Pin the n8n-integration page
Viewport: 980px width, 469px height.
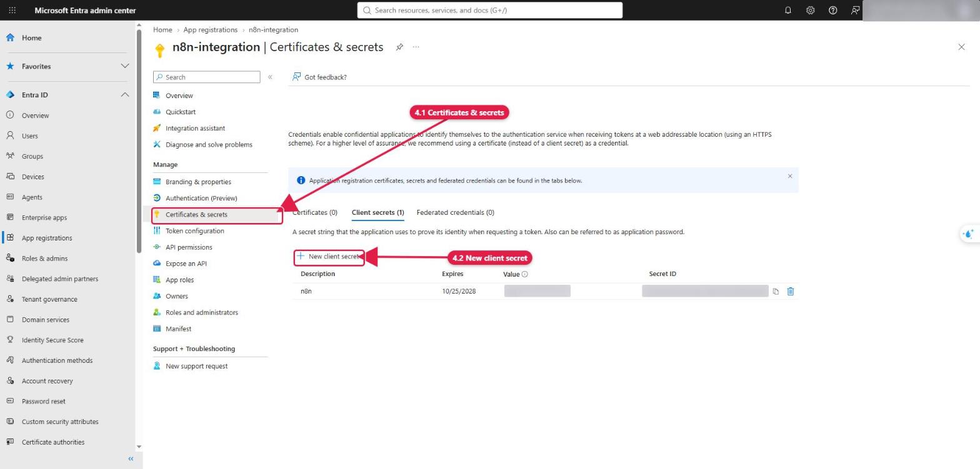click(x=399, y=47)
